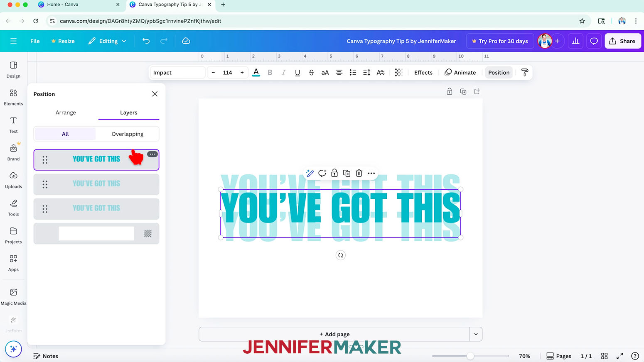Open the analytics insights chart icon

(575, 41)
